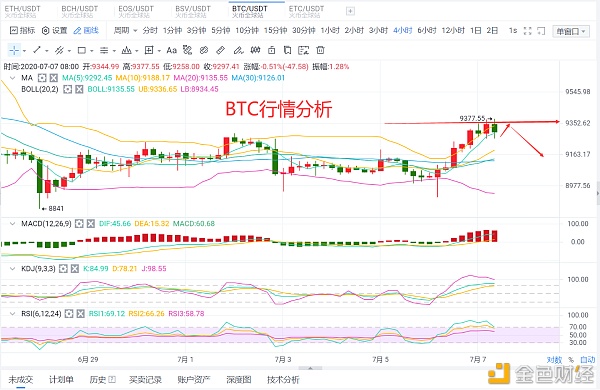Image resolution: width=600 pixels, height=390 pixels.
Task: Open MA indicator settings gear
Action: click(x=42, y=78)
